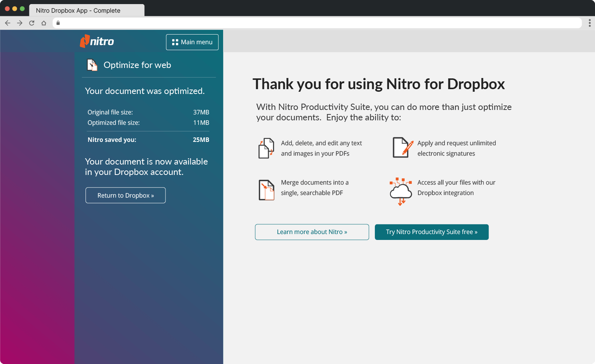Click 'Original file size:' label
The image size is (595, 364).
tap(110, 112)
